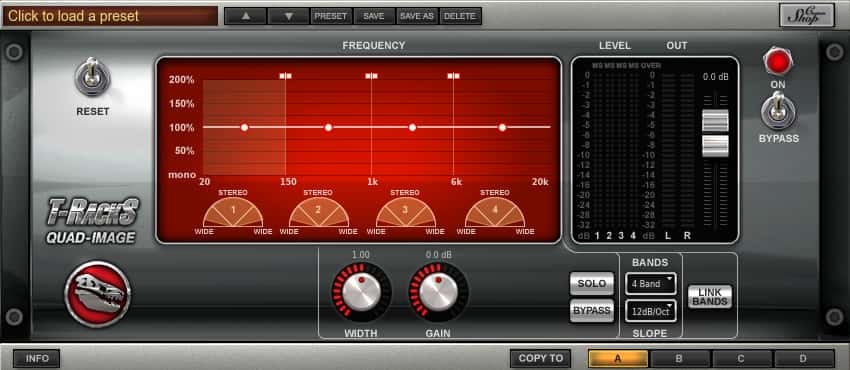This screenshot has height=370, width=850.
Task: Click the preset load field
Action: point(110,16)
